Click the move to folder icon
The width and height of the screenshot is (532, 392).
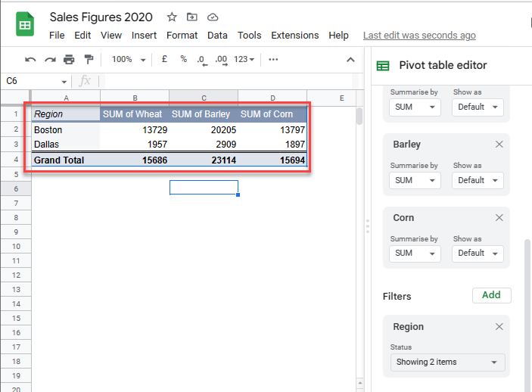(192, 17)
